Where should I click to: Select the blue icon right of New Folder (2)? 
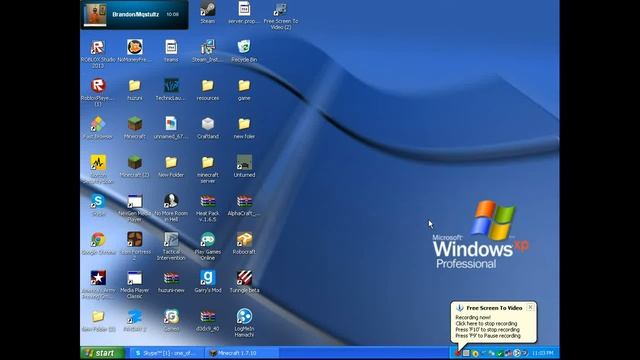(x=134, y=320)
